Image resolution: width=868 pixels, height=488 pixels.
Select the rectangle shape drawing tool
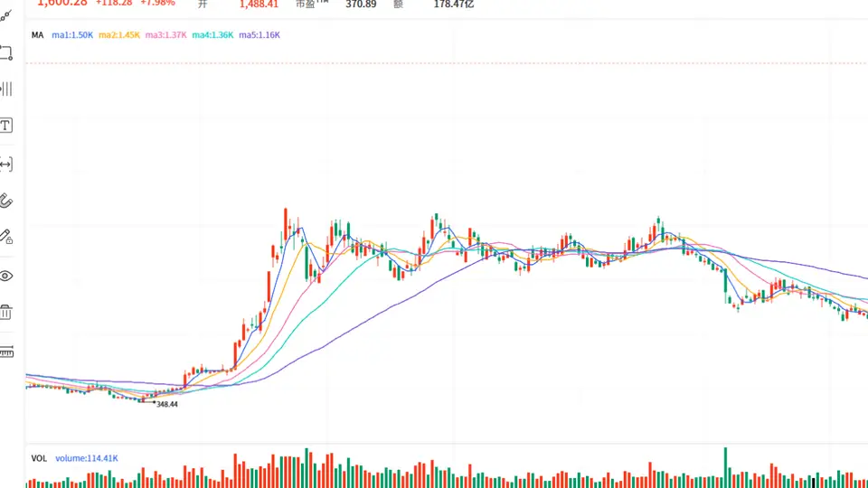tap(6, 53)
